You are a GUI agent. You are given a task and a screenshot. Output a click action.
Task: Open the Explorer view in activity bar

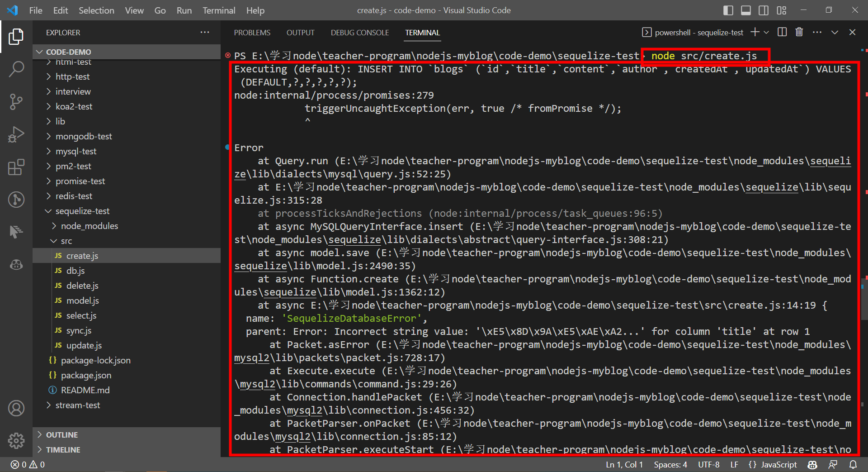(16, 37)
